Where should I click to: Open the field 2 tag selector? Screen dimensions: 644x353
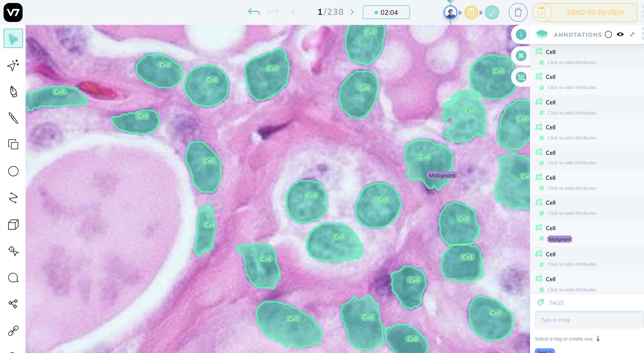click(x=544, y=351)
